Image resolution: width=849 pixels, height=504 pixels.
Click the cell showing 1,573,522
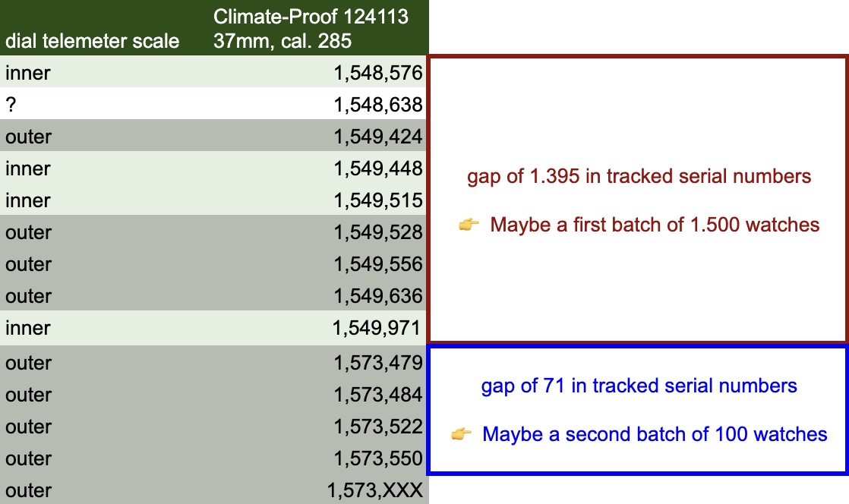coord(377,427)
